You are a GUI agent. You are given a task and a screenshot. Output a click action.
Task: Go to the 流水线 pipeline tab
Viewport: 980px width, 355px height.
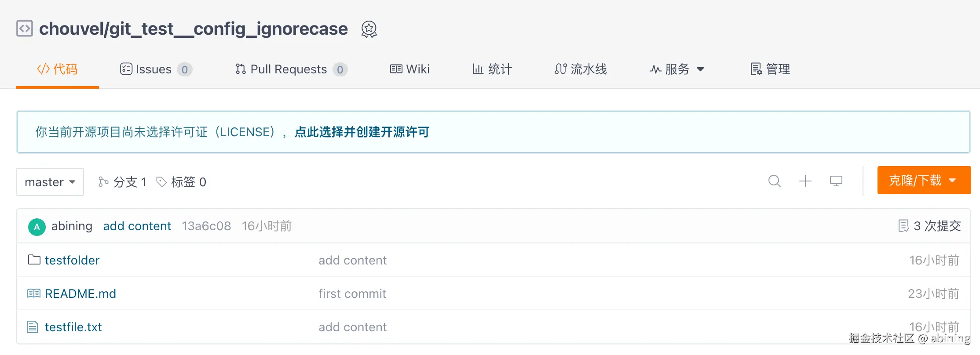coord(581,69)
